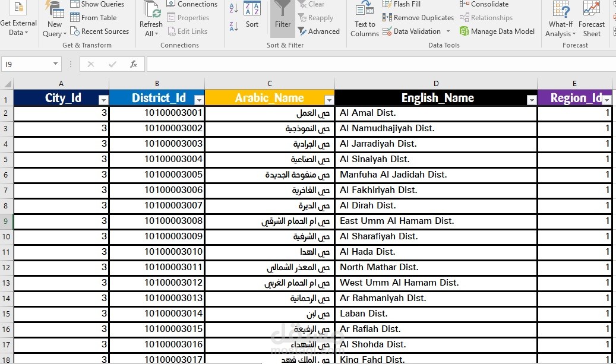Open the What-If Analysis menu
616x364 pixels.
pos(561,19)
